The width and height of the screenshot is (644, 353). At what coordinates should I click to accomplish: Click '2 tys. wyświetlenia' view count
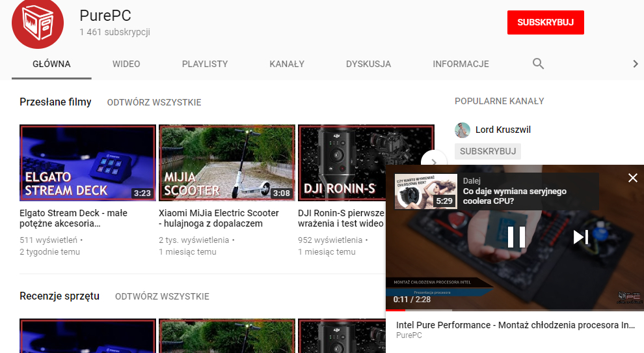coord(194,240)
